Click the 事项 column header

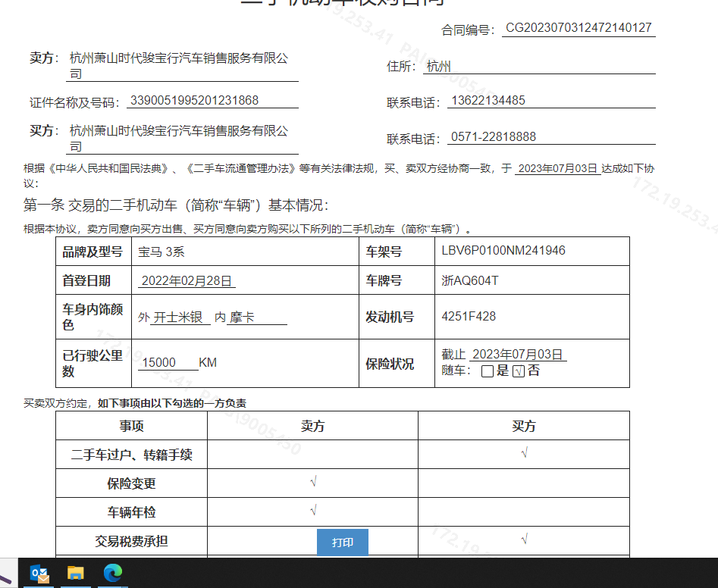tap(131, 426)
